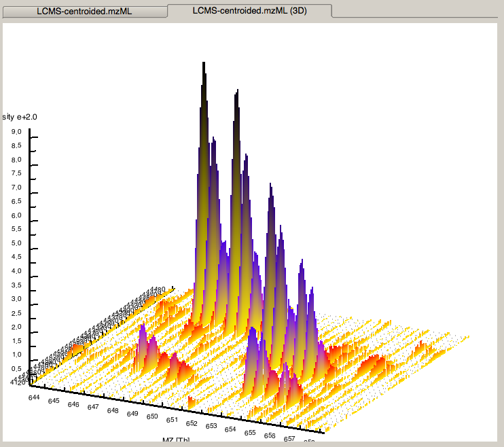Click the 650 tick label on MZ axis

click(152, 416)
